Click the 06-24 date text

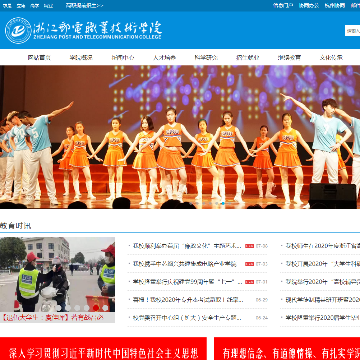tap(262, 318)
